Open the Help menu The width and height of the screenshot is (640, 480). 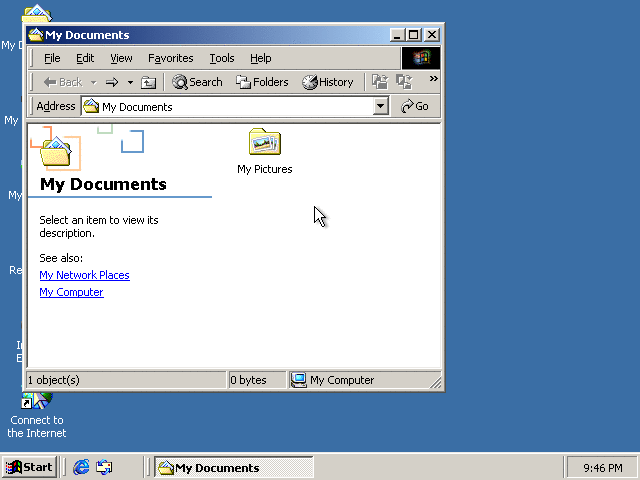[261, 58]
